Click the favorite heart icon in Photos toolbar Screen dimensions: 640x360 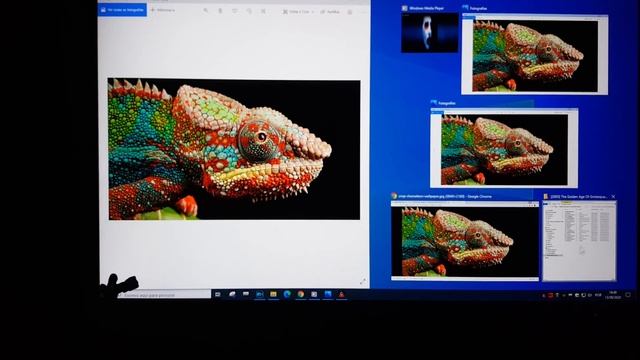[x=235, y=11]
